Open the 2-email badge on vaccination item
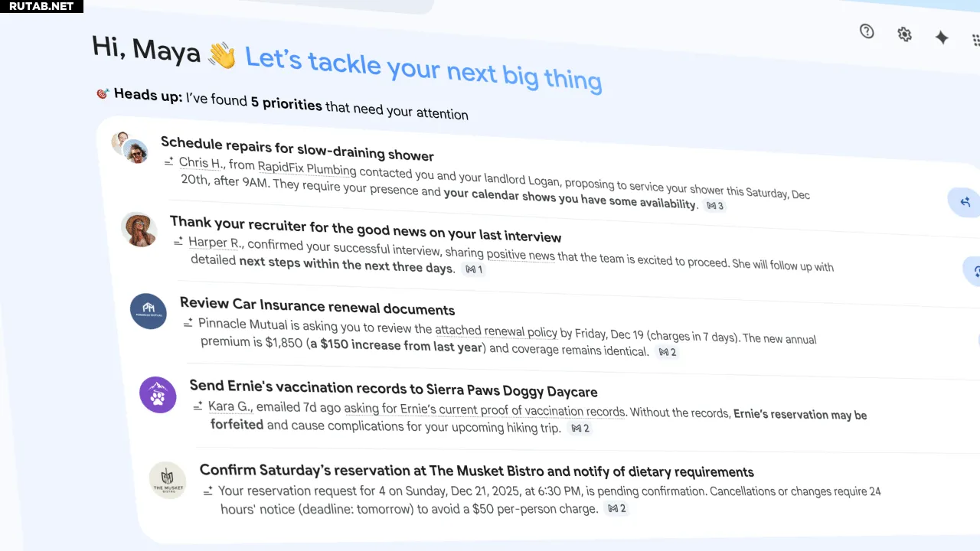980x551 pixels. 580,429
